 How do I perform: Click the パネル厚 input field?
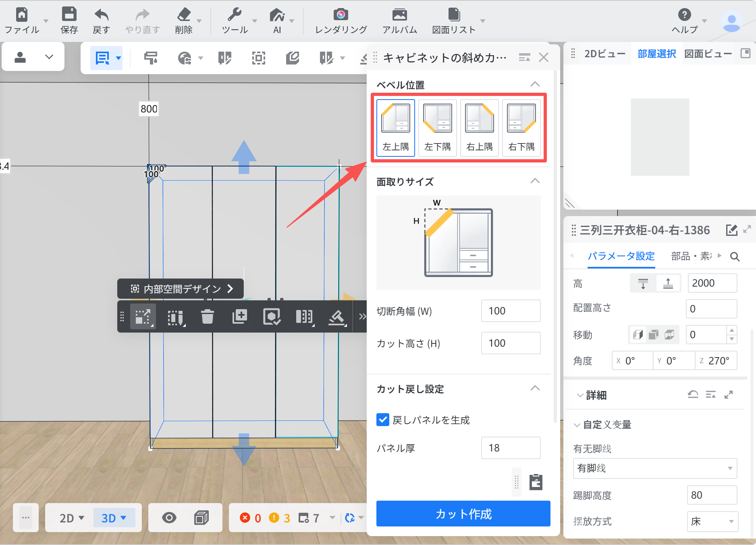coord(511,448)
